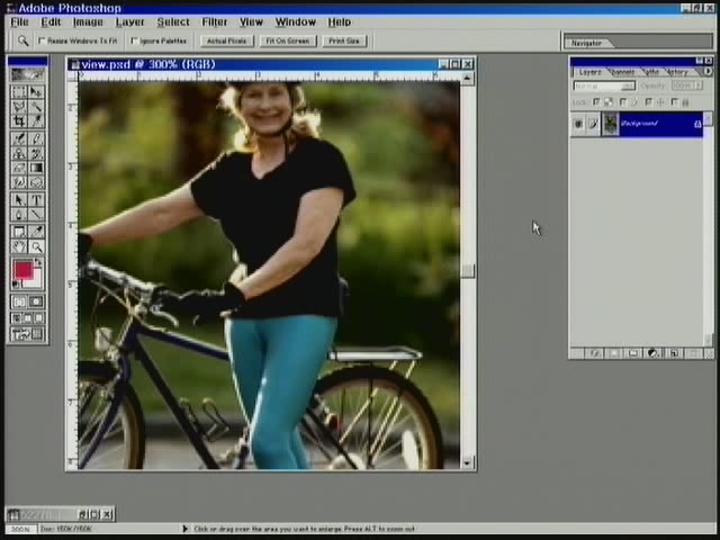Select the Slice tool
Screen dimensions: 720x540
(36, 121)
